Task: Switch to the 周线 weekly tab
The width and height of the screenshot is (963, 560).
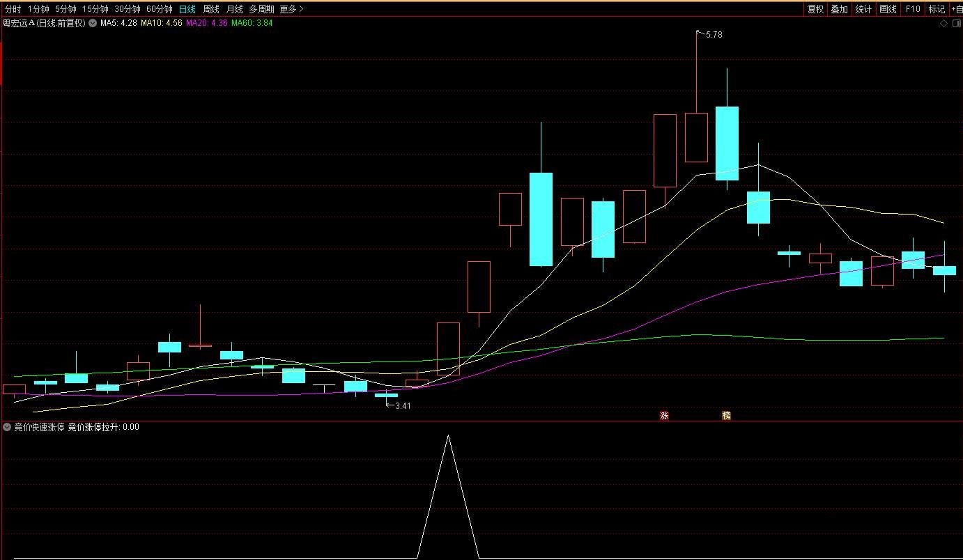Action: (211, 9)
